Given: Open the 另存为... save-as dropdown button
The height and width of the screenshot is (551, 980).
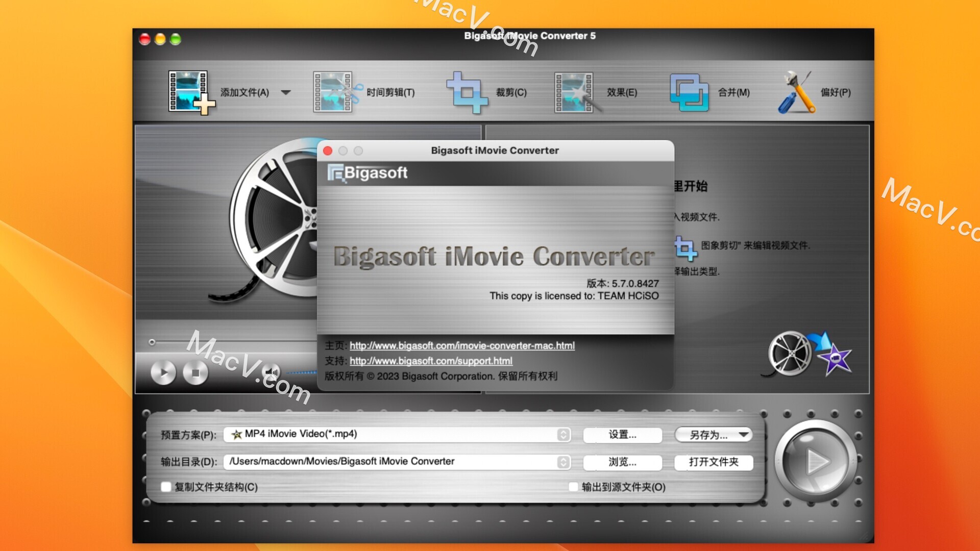Looking at the screenshot, I should (713, 435).
